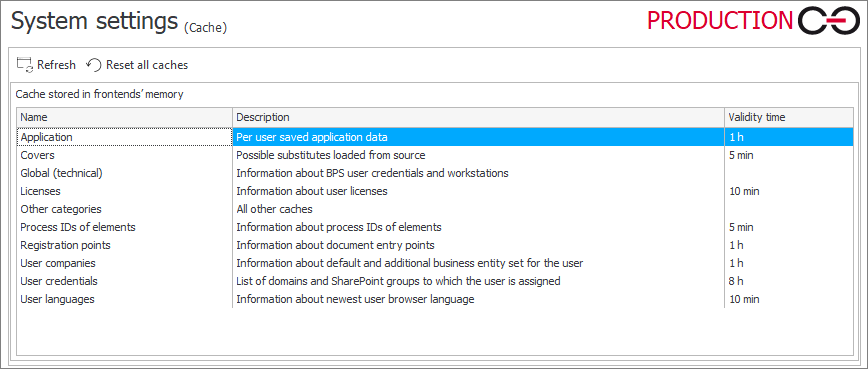Viewport: 868px width, 369px height.
Task: Click the default and additional business entity description
Action: (x=410, y=263)
